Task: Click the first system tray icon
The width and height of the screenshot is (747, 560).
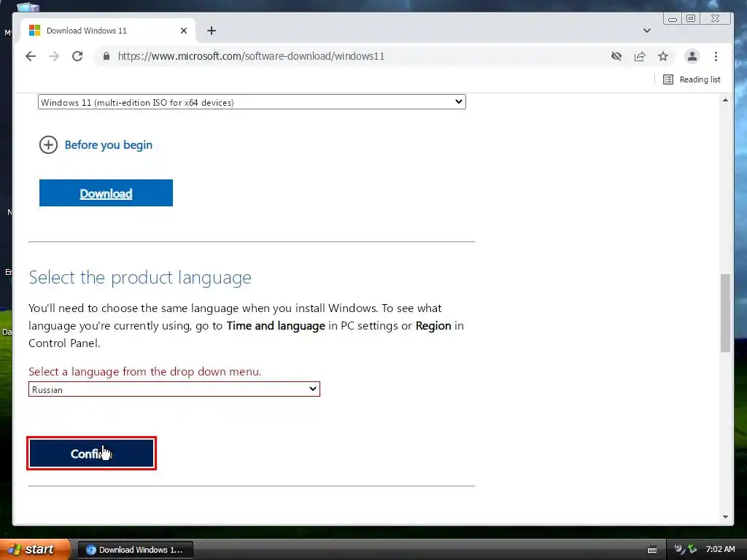Action: (679, 550)
